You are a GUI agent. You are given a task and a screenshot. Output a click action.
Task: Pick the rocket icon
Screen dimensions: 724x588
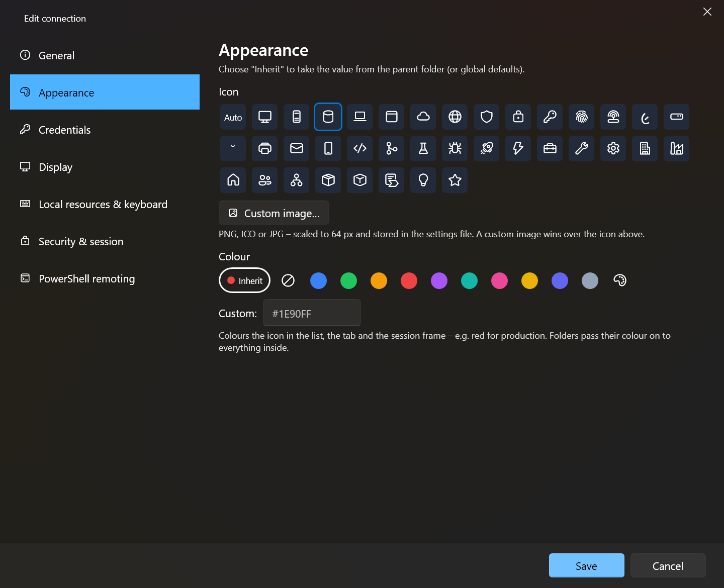[487, 149]
